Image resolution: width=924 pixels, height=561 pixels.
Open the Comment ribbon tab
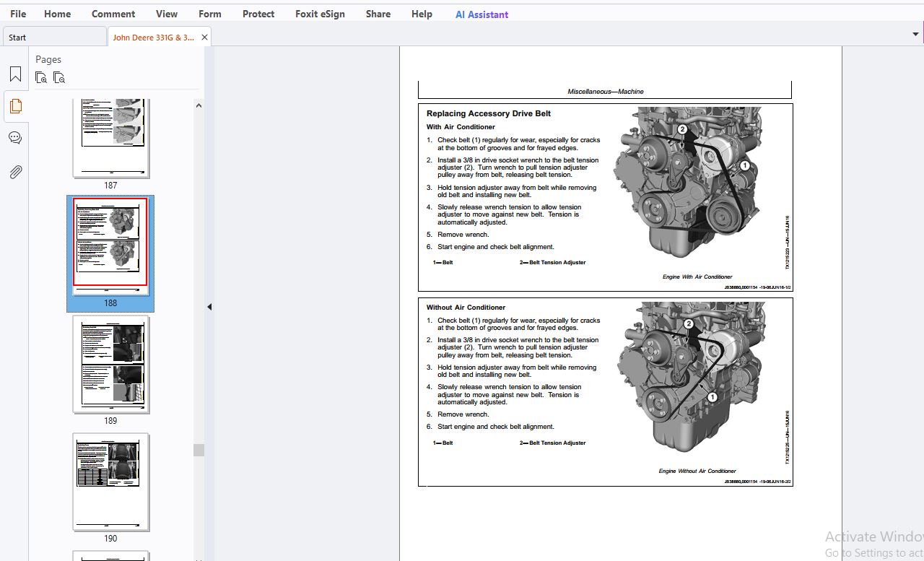[113, 14]
